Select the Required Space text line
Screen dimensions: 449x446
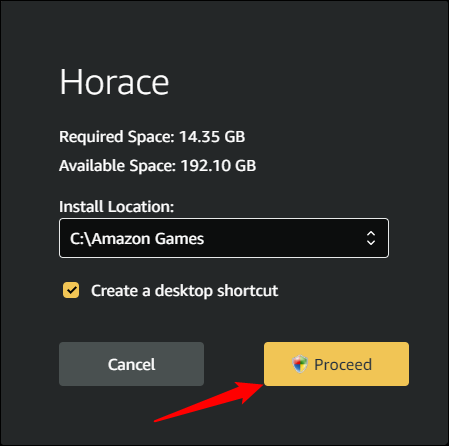click(x=152, y=137)
